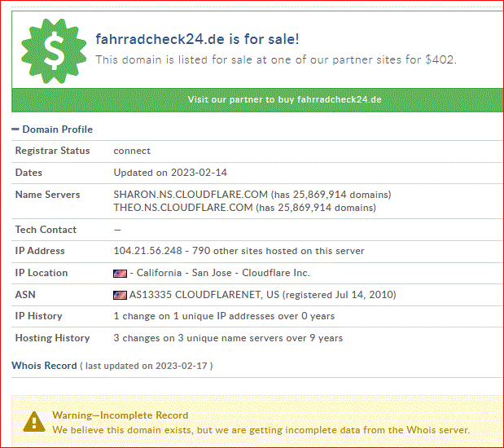504x448 pixels.
Task: Click 'last updated on 2023-02-17' text
Action: click(x=147, y=366)
